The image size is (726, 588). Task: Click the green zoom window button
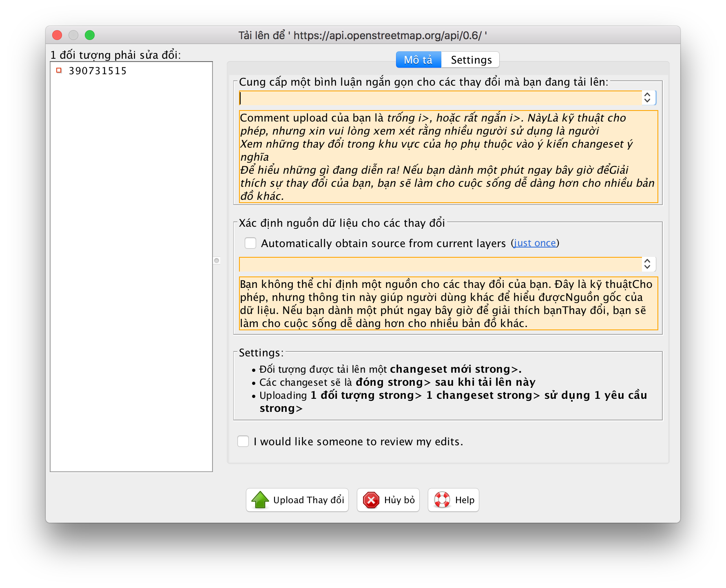click(90, 35)
